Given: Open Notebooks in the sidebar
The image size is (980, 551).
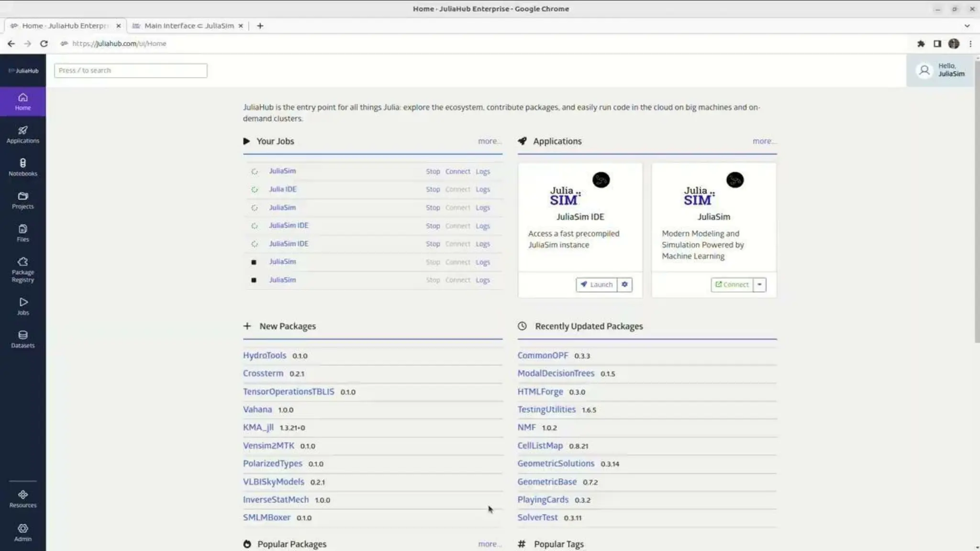Looking at the screenshot, I should point(22,167).
